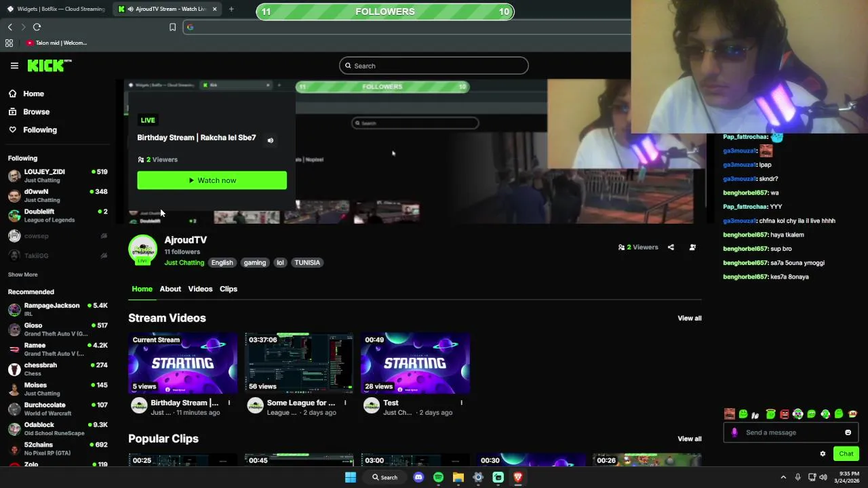Click the green Chat button
868x488 pixels.
click(x=846, y=454)
